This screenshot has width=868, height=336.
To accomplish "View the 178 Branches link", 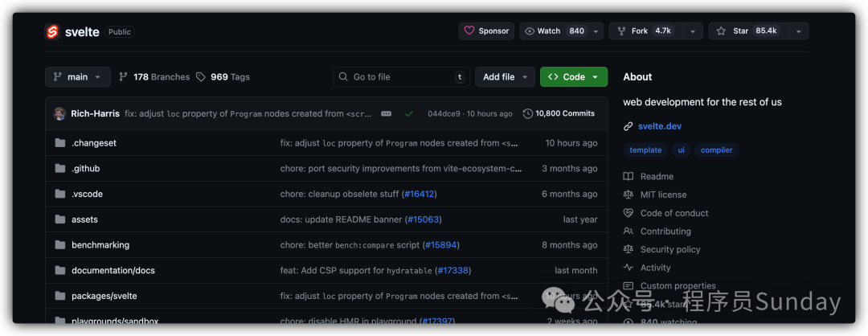I will coord(154,77).
